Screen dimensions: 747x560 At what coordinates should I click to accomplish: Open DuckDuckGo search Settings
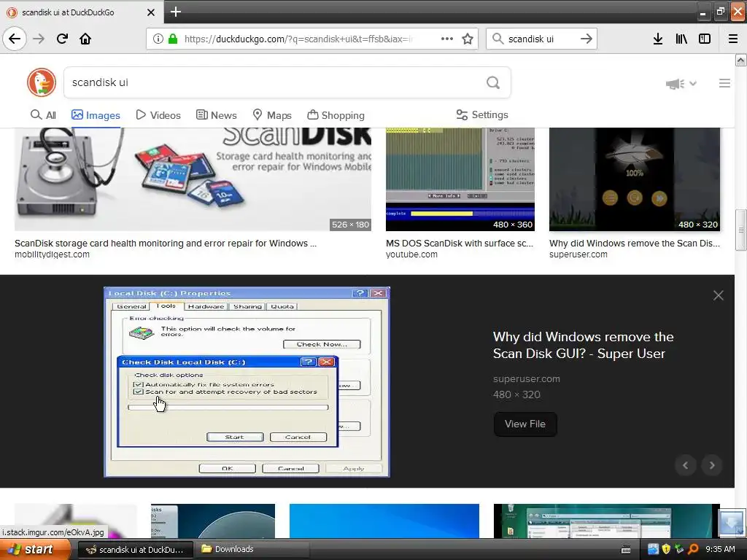[482, 114]
